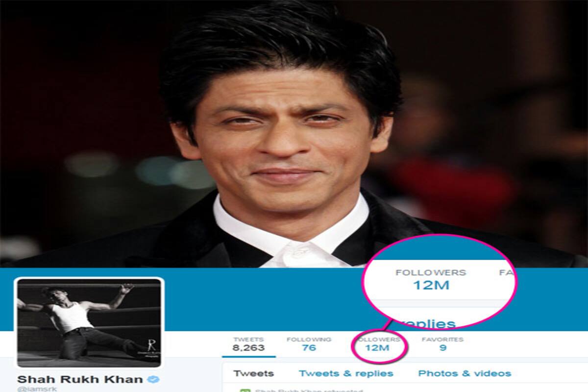Switch to the Photos & videos tab
The height and width of the screenshot is (392, 588).
465,373
